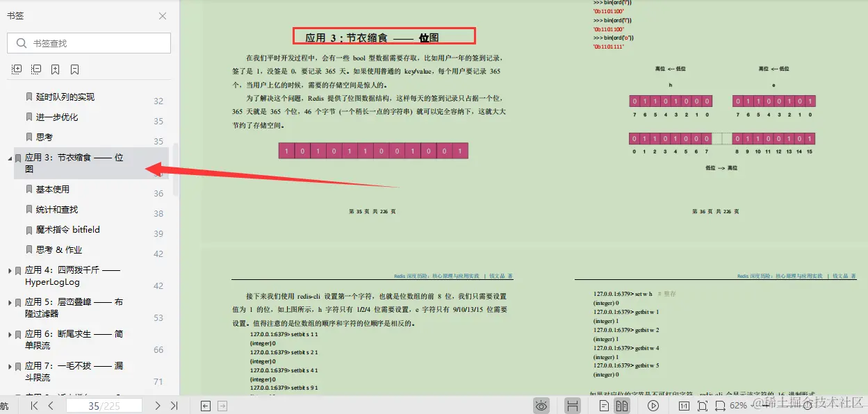Expand all bookmark entries
Screen dimensions: 868x414
15,69
